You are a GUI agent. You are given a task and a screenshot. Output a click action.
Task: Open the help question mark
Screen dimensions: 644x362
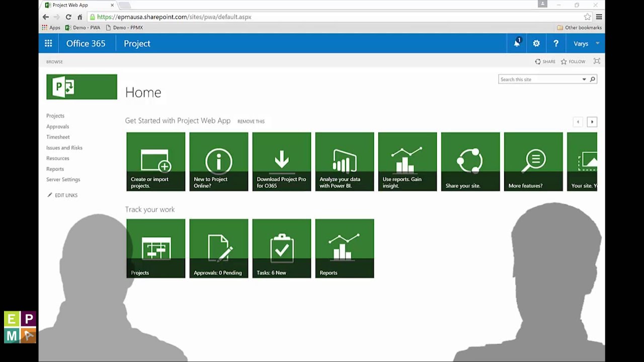(556, 43)
